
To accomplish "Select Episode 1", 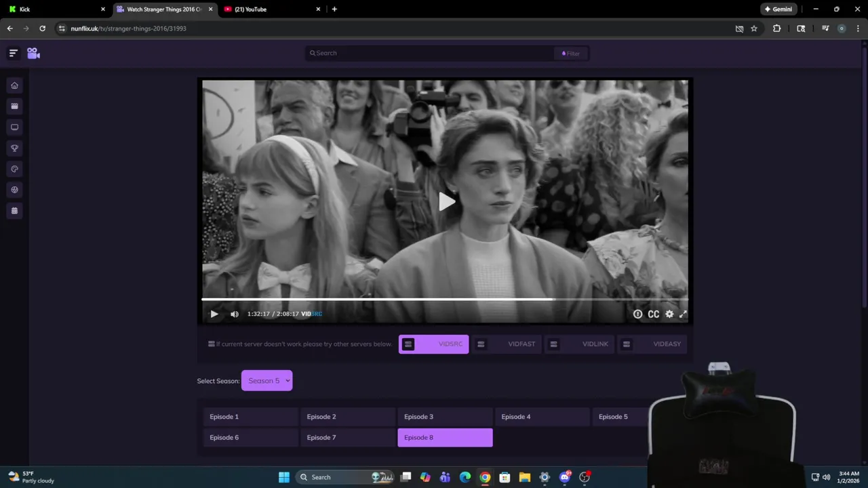I will [250, 417].
